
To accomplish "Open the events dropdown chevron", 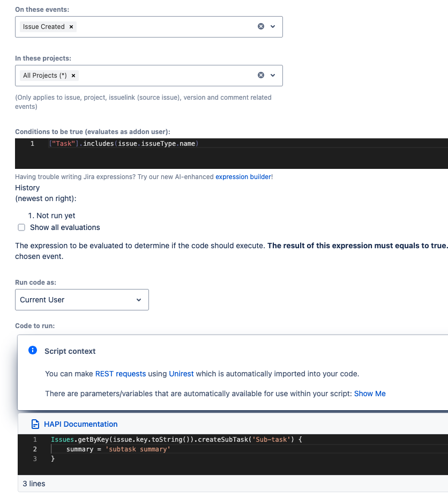I will [x=273, y=26].
